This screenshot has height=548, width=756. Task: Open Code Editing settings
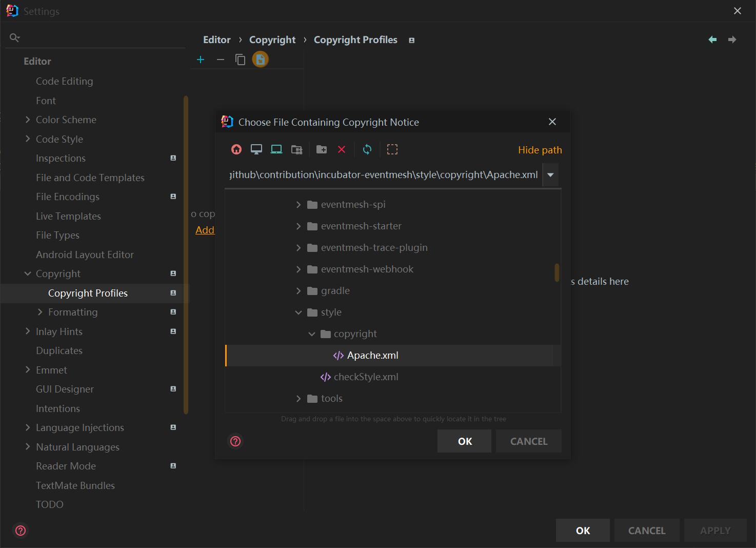pyautogui.click(x=65, y=81)
